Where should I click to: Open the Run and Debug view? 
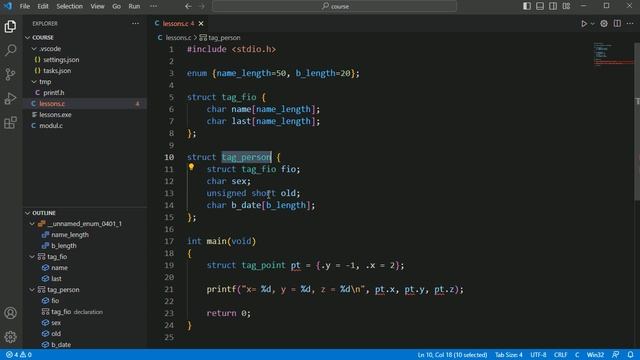pyautogui.click(x=10, y=98)
